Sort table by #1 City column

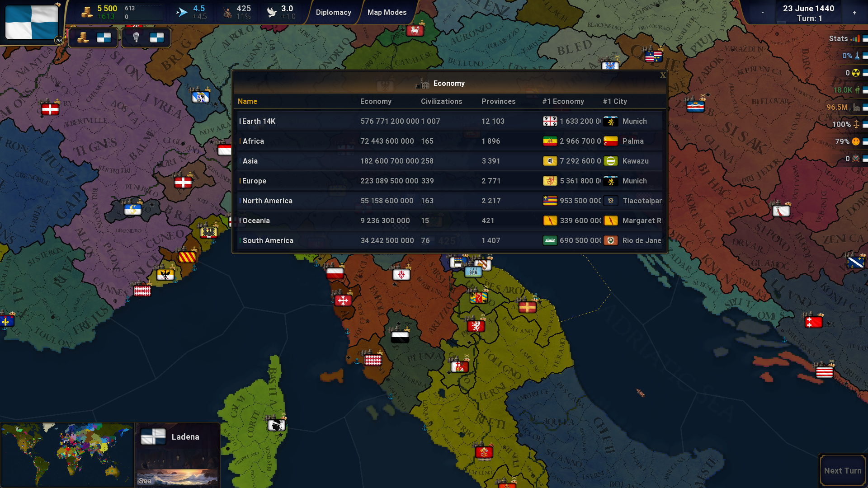(615, 101)
